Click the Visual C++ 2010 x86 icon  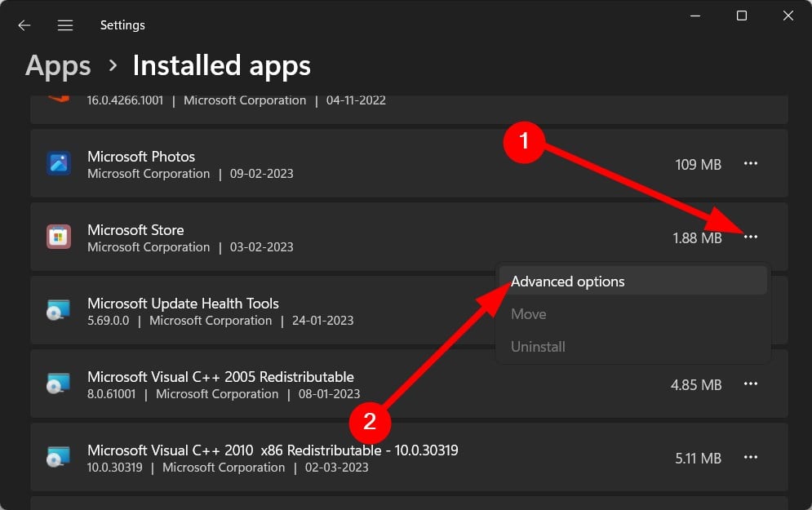(x=58, y=458)
